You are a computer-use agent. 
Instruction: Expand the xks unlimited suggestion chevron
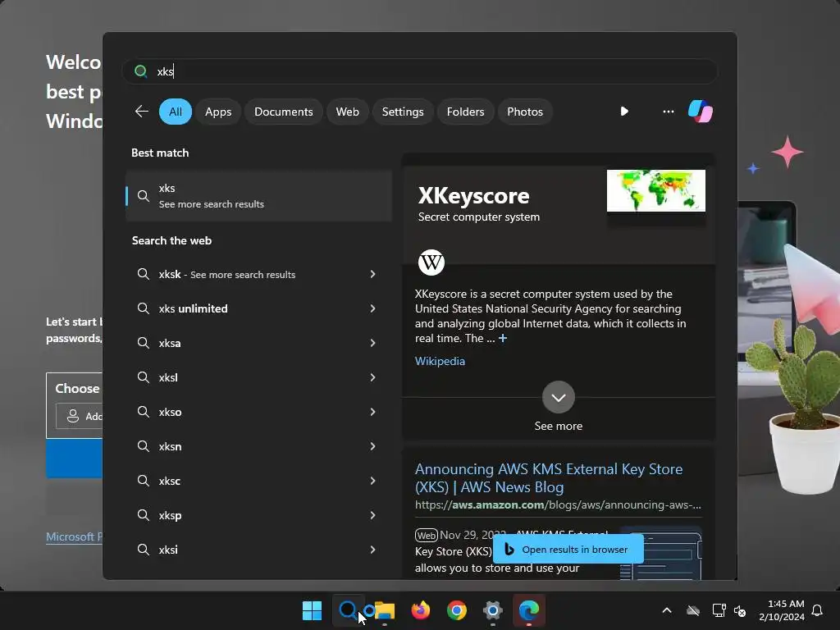(x=373, y=308)
